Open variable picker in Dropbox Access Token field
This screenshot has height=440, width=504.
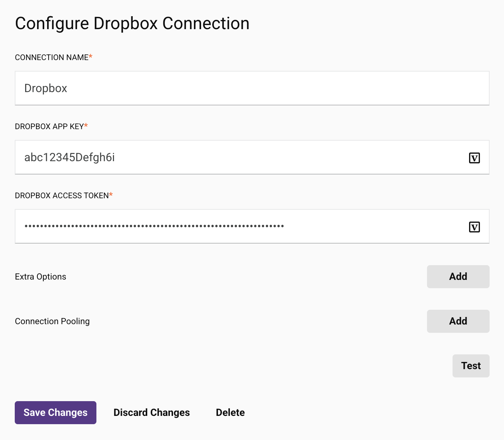(474, 227)
